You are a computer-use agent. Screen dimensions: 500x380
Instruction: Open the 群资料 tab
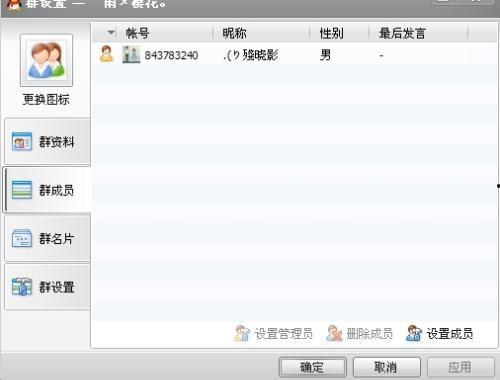click(47, 142)
